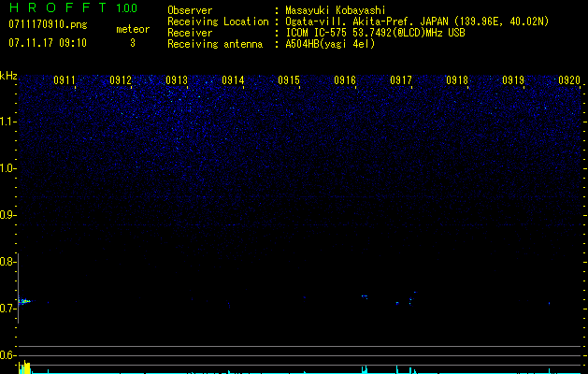
Task: Click the 0918 time marker
Action: [457, 80]
